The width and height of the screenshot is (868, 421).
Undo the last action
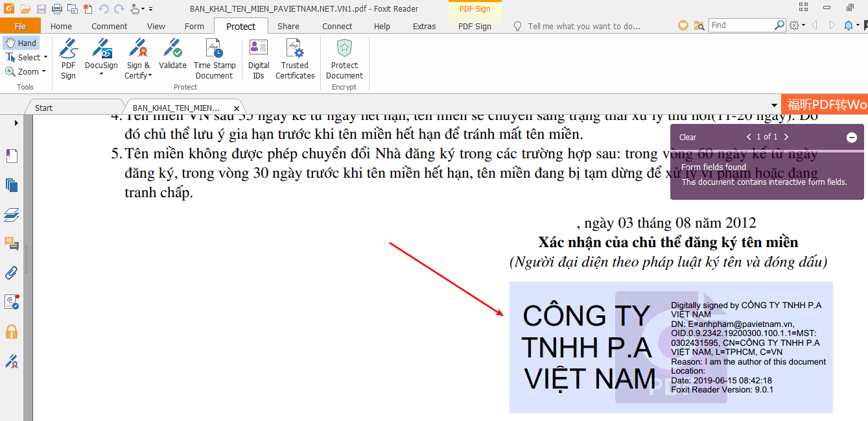click(x=104, y=9)
